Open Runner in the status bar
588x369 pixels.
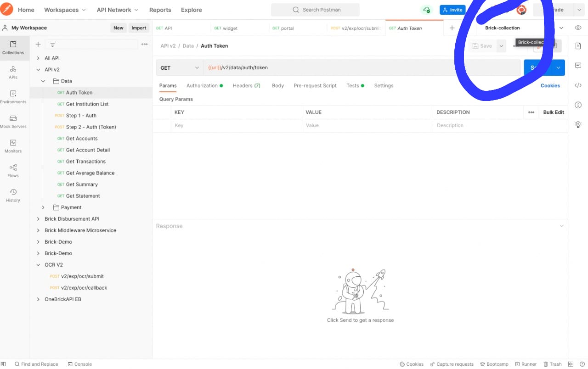point(526,364)
